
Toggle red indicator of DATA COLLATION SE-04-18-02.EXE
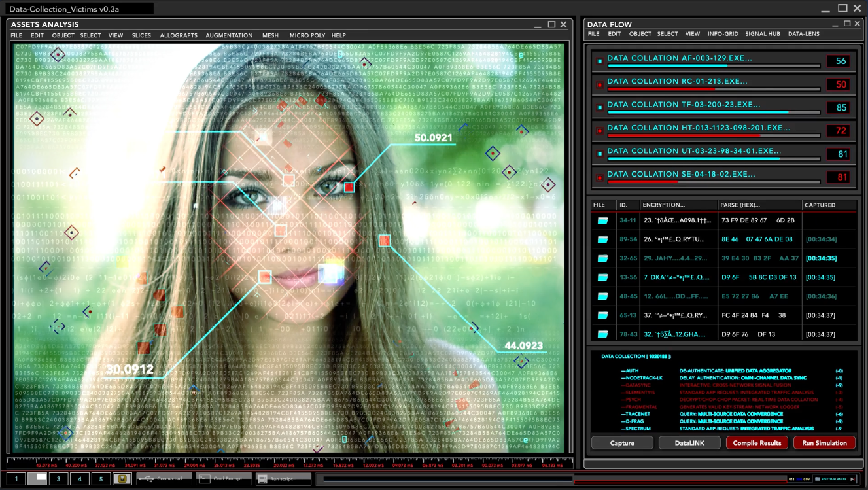tap(599, 178)
